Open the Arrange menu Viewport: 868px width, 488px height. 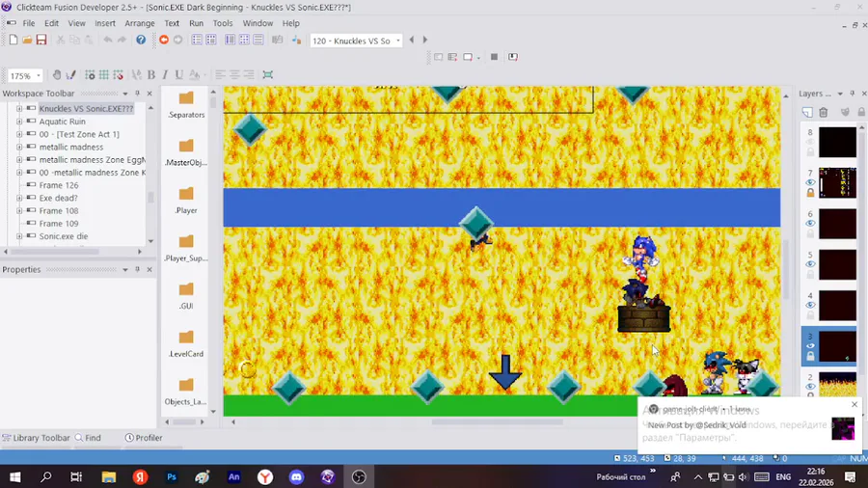click(x=140, y=23)
